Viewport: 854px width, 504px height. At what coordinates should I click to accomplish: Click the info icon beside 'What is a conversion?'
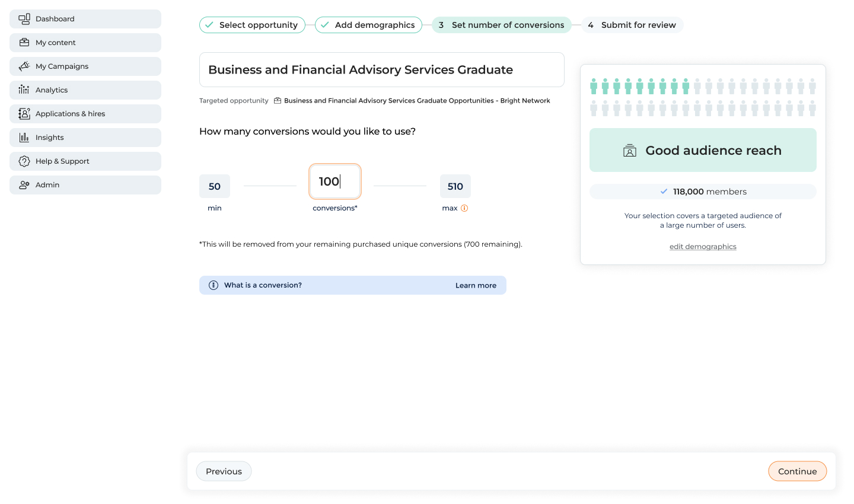click(x=213, y=285)
